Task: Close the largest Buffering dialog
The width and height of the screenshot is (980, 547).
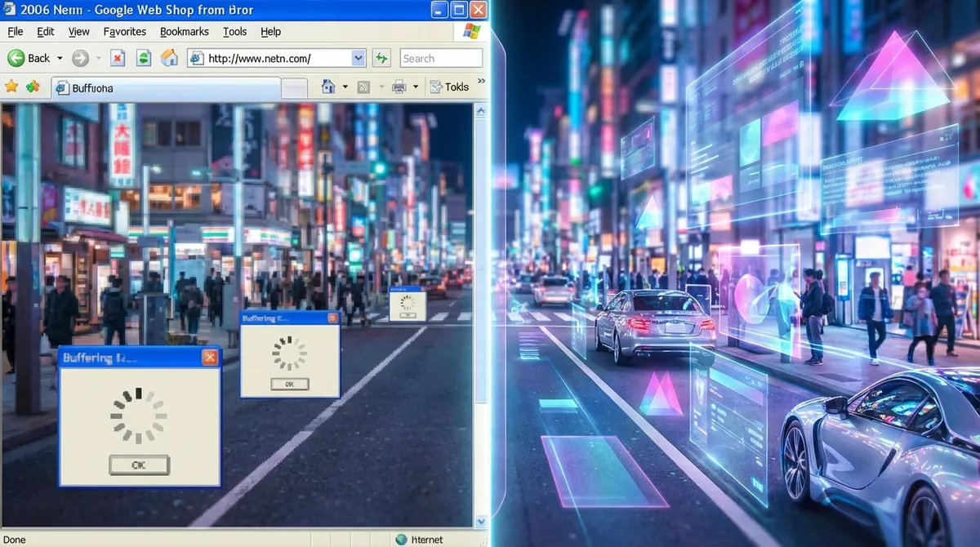Action: (210, 358)
